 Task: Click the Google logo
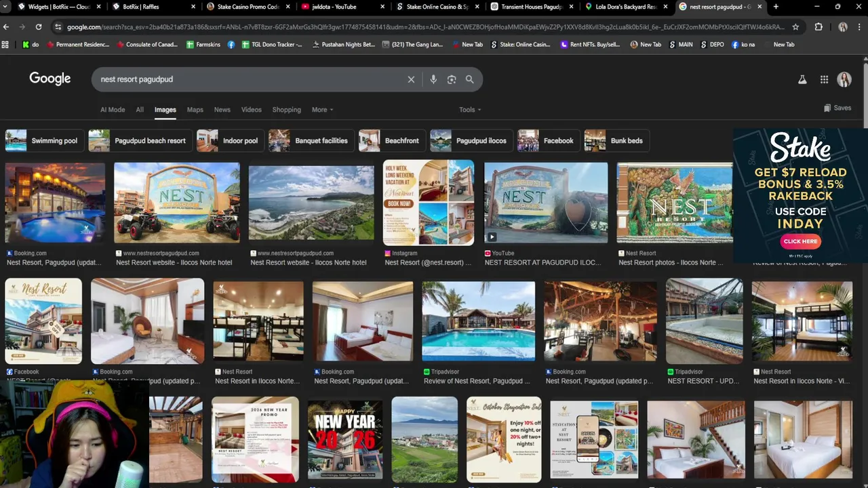50,79
